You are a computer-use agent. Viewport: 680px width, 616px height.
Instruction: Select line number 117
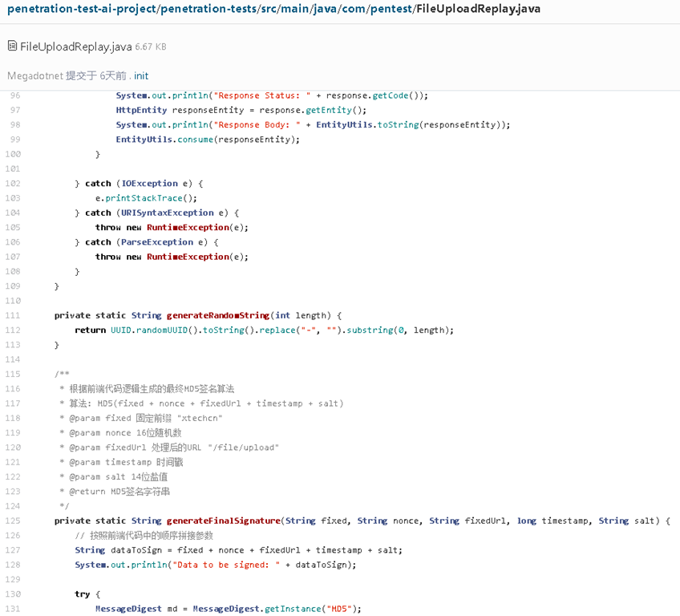(13, 403)
